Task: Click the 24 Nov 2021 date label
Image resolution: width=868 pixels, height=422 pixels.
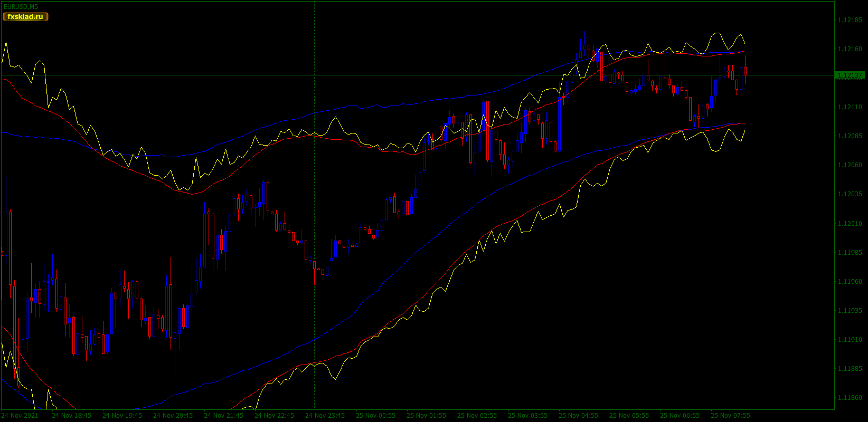Action: pyautogui.click(x=20, y=416)
